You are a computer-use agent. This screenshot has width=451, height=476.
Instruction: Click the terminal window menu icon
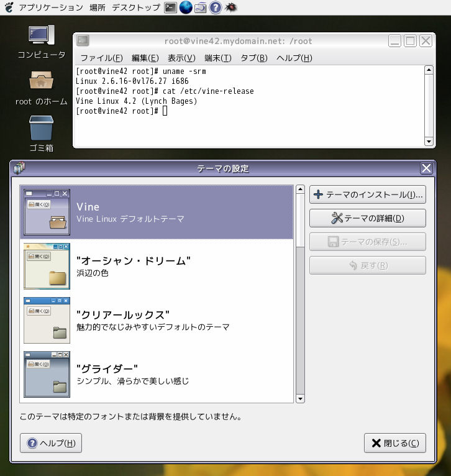click(83, 40)
